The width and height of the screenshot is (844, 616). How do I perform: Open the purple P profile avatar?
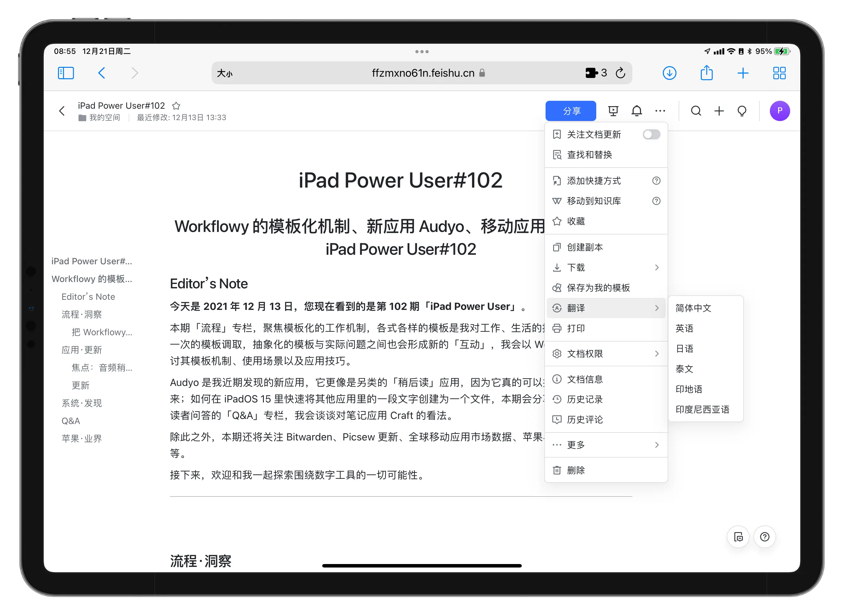click(x=780, y=111)
